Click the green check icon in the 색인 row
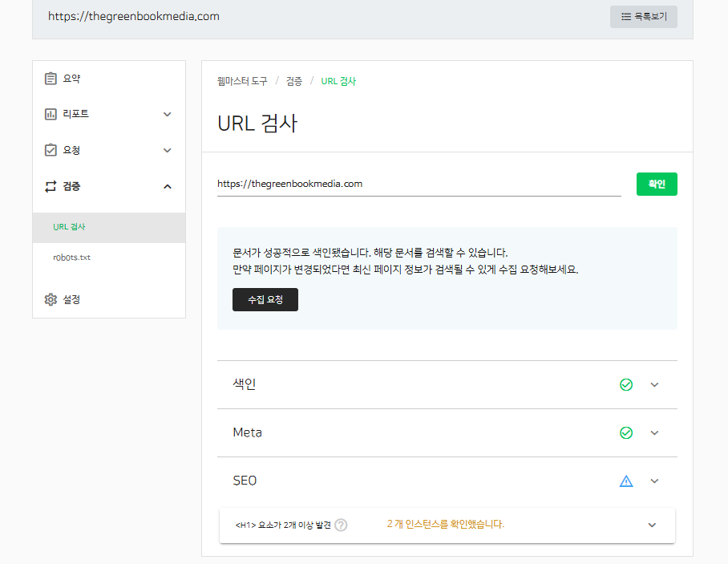 click(x=626, y=384)
